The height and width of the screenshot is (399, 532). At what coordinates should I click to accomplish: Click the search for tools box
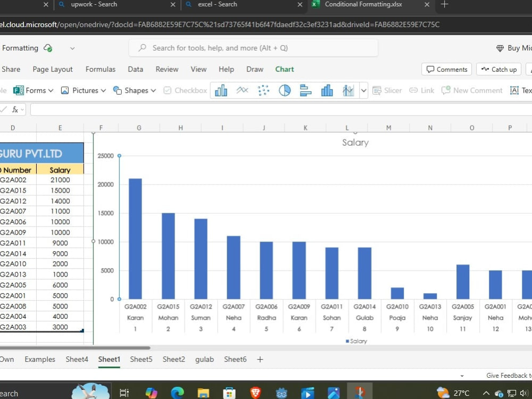tap(253, 48)
